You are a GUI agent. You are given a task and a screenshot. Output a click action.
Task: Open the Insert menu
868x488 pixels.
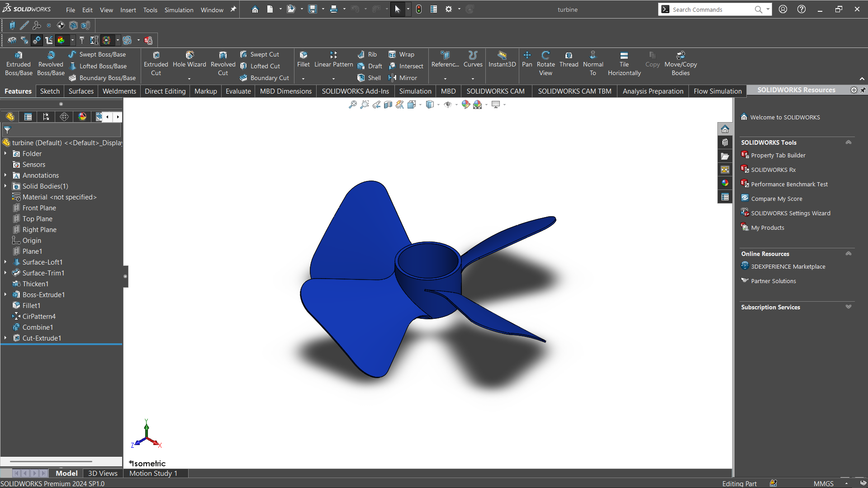point(128,9)
